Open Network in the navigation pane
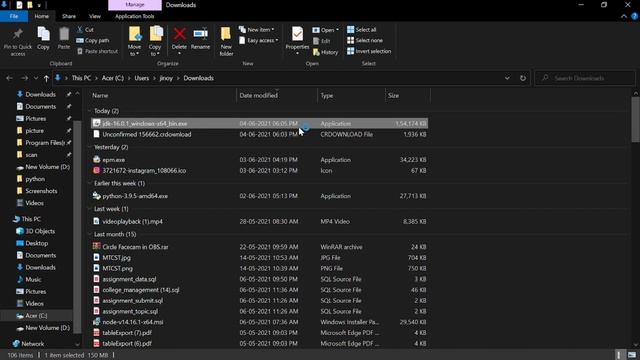The image size is (640, 360). (28, 344)
